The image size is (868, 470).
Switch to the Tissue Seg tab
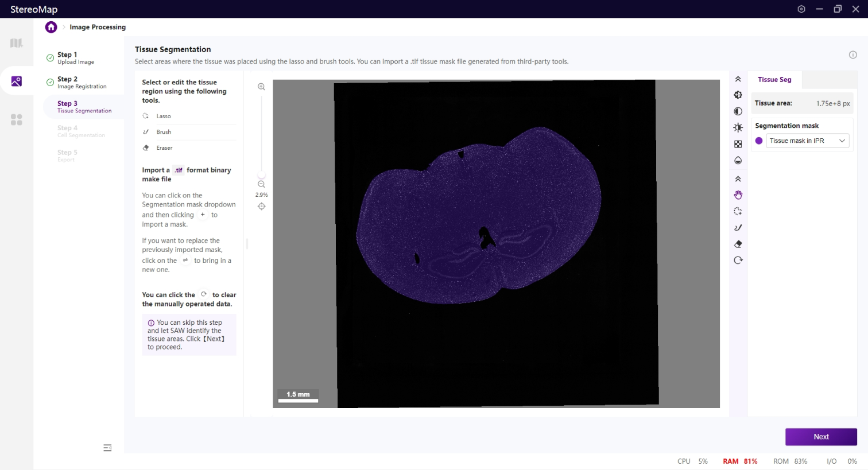774,80
